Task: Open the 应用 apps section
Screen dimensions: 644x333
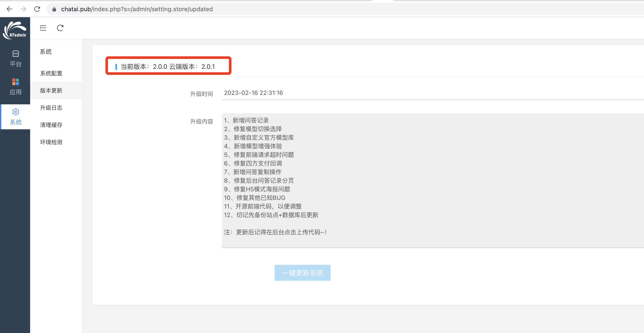Action: coord(15,87)
